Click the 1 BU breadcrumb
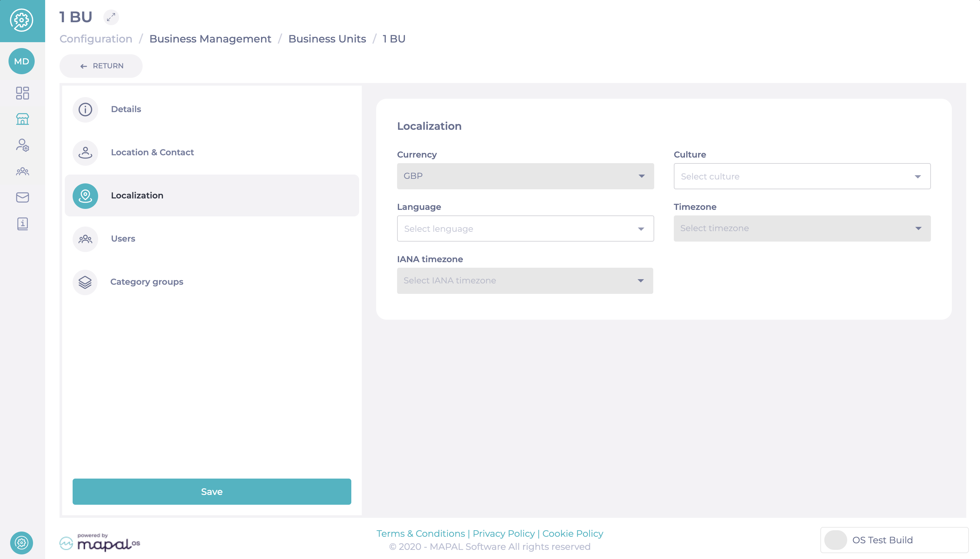The width and height of the screenshot is (980, 559). (x=394, y=39)
